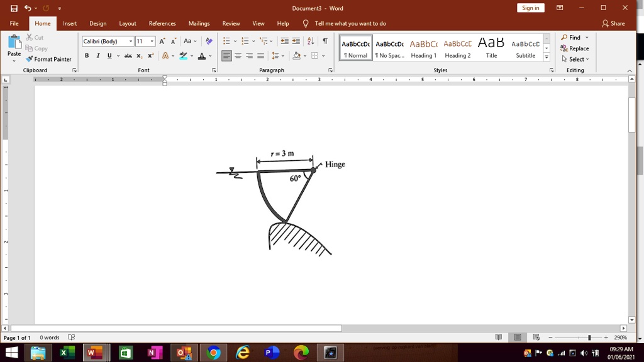Apply strikethrough formatting

pyautogui.click(x=128, y=56)
